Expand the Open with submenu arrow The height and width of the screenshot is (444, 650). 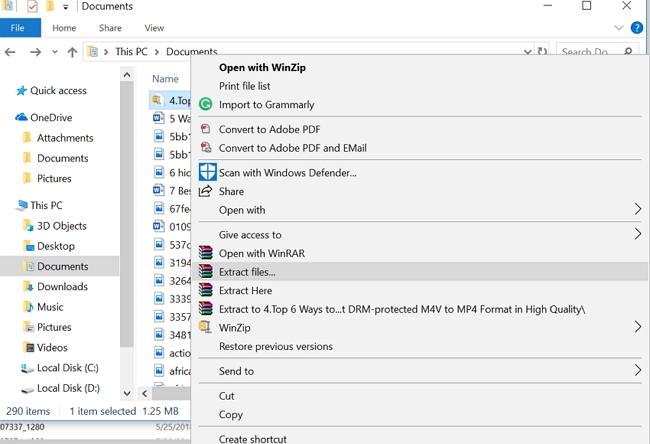(638, 209)
